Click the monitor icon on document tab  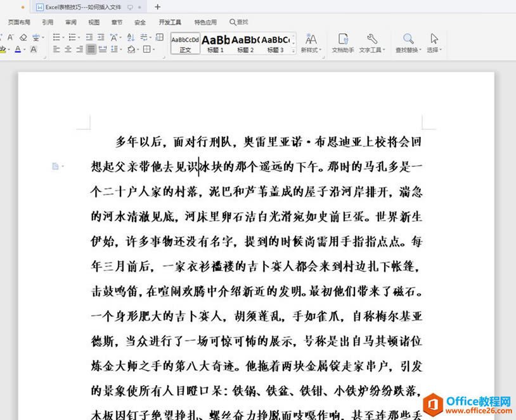click(x=130, y=7)
